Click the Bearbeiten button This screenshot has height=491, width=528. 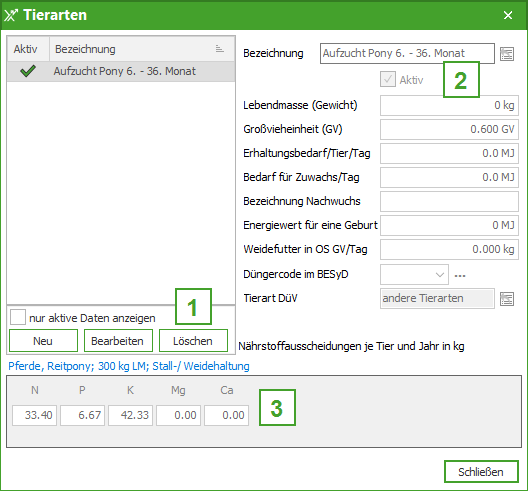118,341
